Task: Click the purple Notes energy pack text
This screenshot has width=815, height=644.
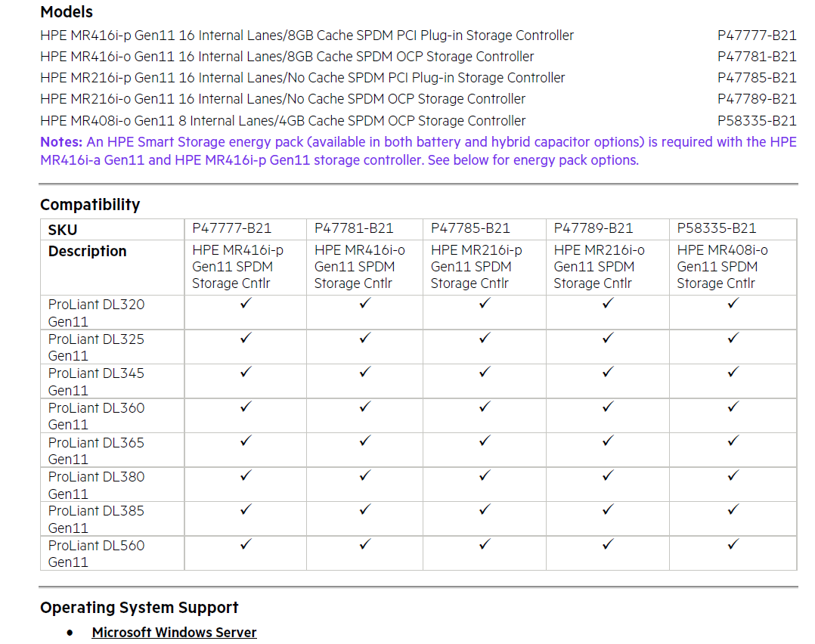Action: (418, 150)
